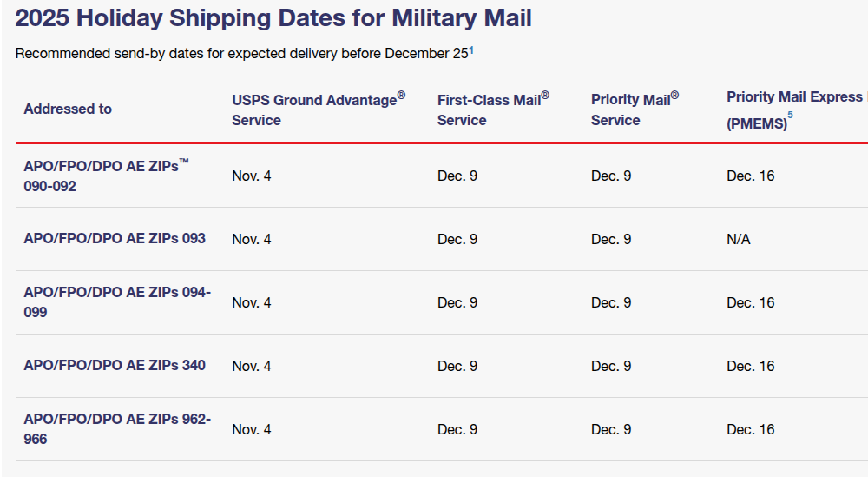
Task: Select Nov. 4 date for ZIPs 962-966
Action: pyautogui.click(x=252, y=429)
